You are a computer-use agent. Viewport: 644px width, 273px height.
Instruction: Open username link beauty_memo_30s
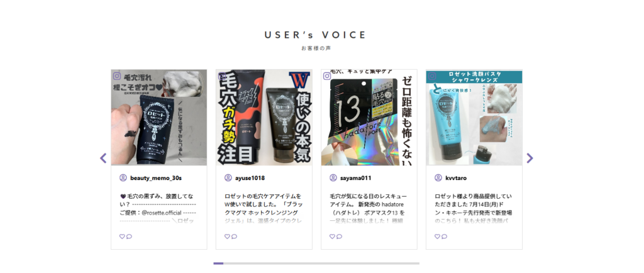click(156, 178)
